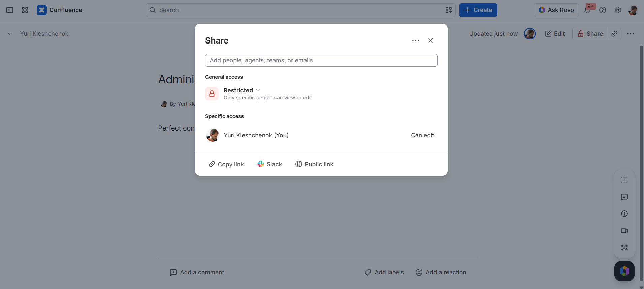This screenshot has height=289, width=644.
Task: Close the Share dialog
Action: 431,40
